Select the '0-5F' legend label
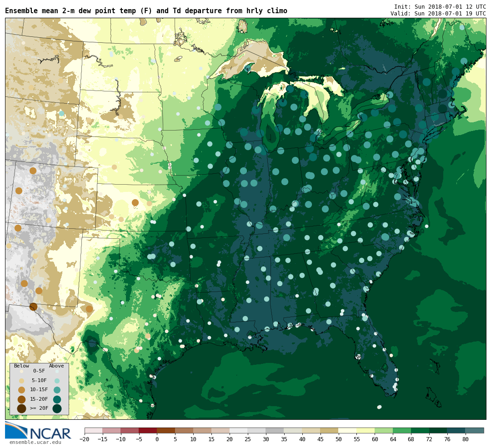The image size is (491, 448). (39, 371)
